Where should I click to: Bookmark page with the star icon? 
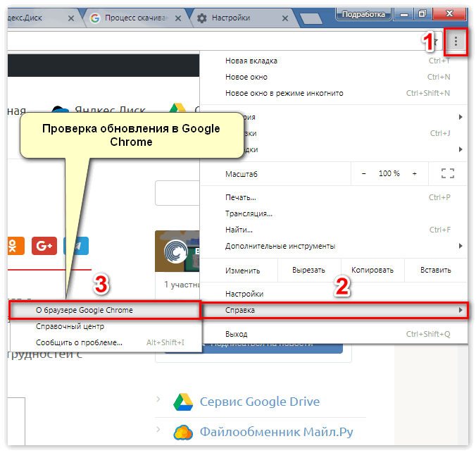pos(436,42)
